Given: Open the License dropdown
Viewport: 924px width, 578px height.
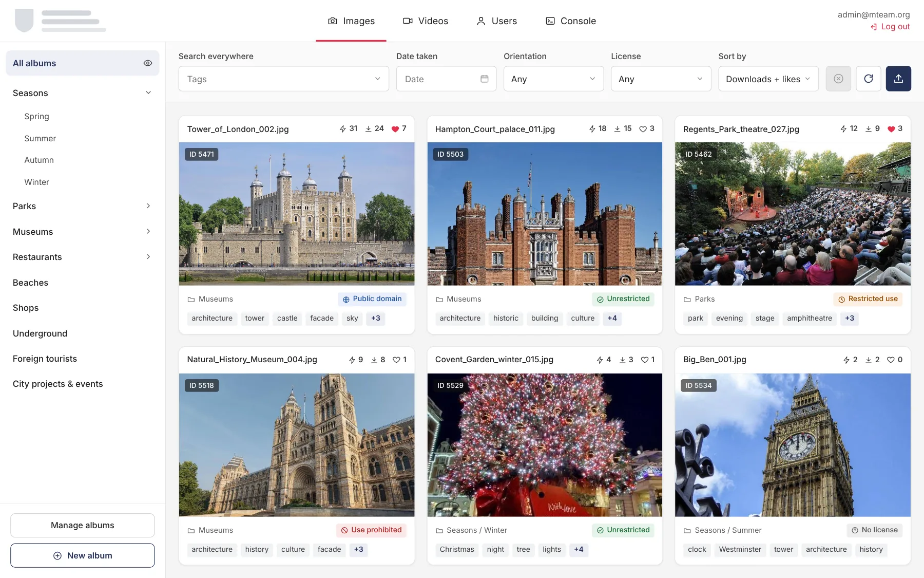Looking at the screenshot, I should [x=661, y=79].
